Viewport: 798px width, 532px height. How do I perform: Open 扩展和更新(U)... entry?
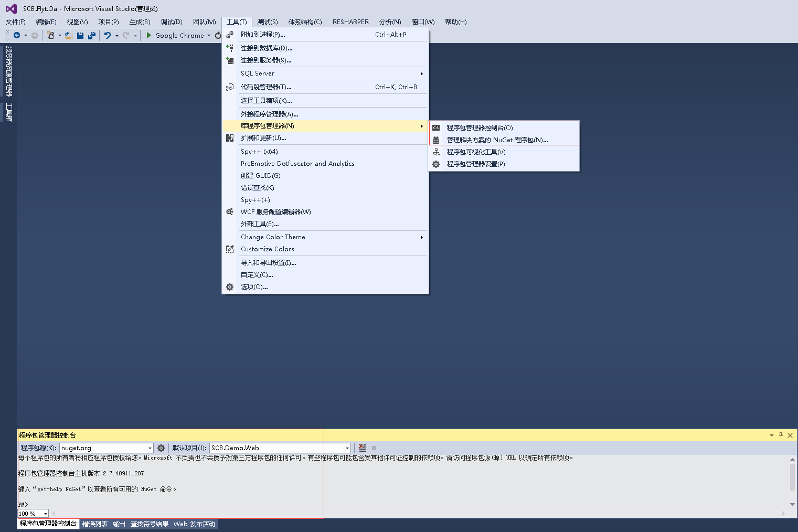click(325, 138)
